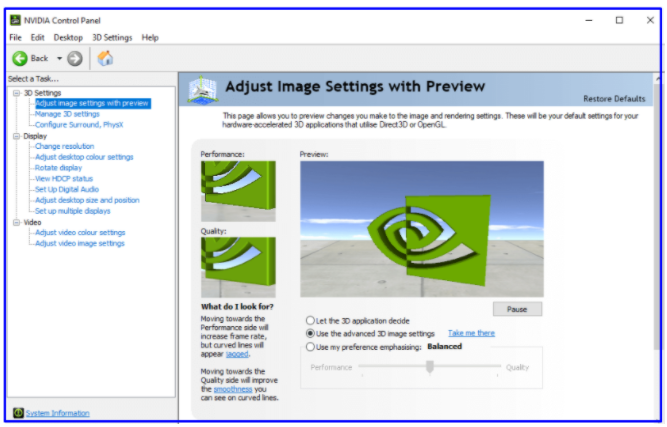
Task: Open the Edit menu
Action: (x=37, y=37)
